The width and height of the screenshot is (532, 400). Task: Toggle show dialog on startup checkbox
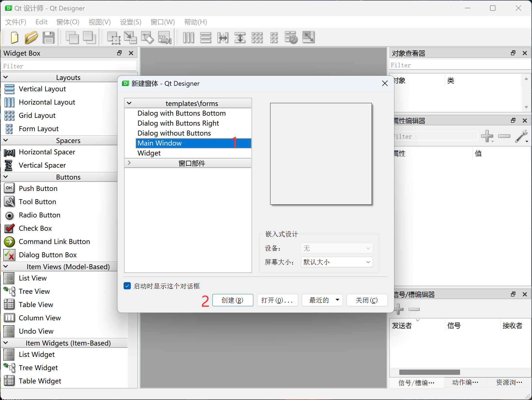(x=127, y=286)
